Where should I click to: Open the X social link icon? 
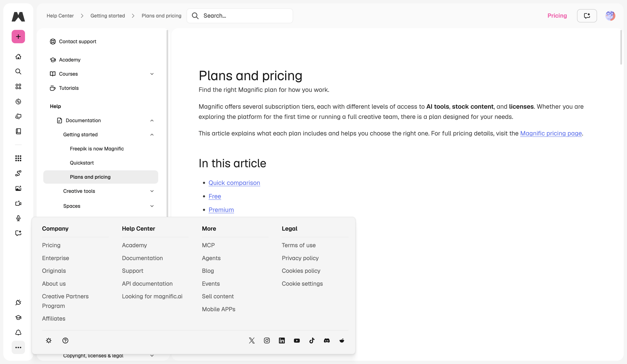(252, 341)
